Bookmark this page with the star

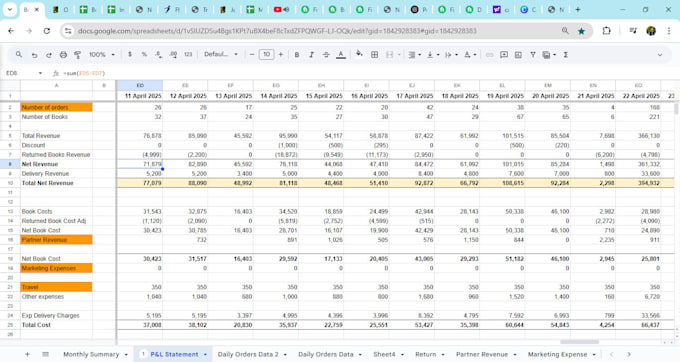[582, 31]
